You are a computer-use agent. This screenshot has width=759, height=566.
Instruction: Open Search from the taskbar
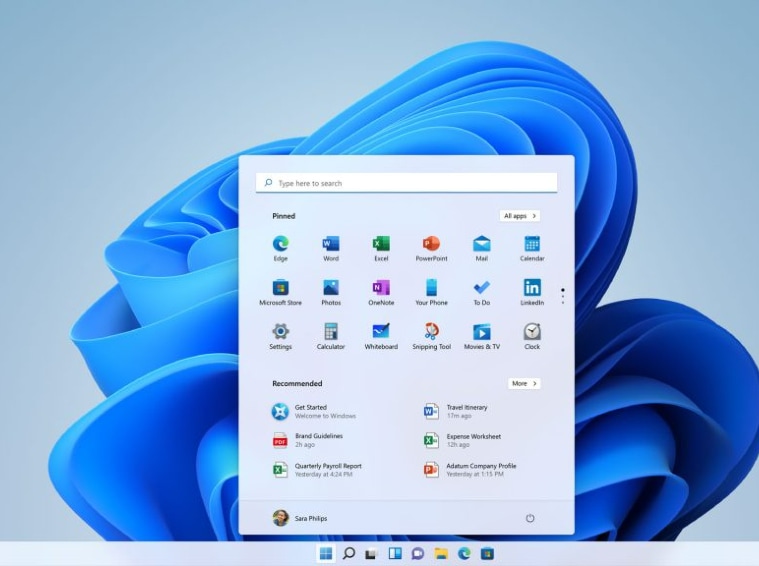(x=349, y=553)
